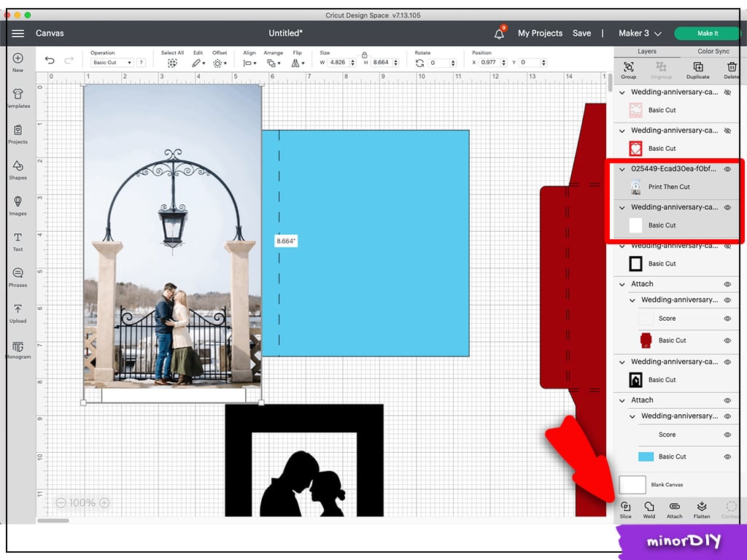Image resolution: width=747 pixels, height=560 pixels.
Task: Select the Text tool
Action: click(x=18, y=241)
